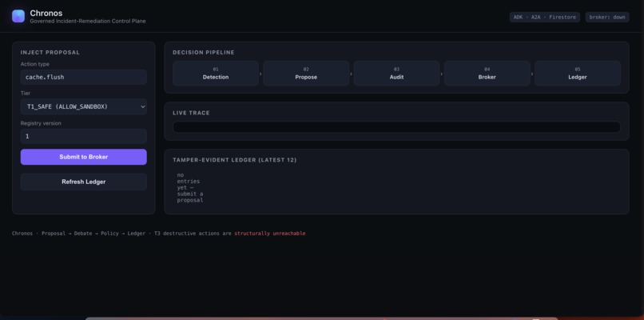Click the INJECT PROPOSAL heading

pyautogui.click(x=50, y=53)
